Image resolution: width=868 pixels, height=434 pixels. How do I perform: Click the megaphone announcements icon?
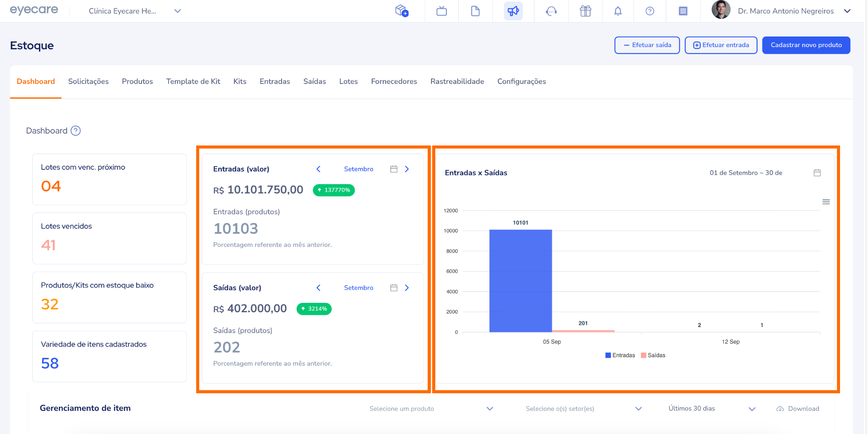(513, 11)
